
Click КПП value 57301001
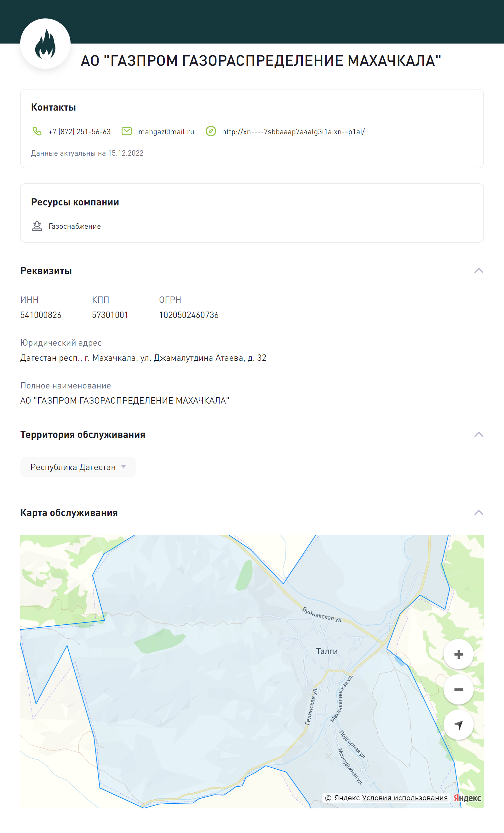110,315
